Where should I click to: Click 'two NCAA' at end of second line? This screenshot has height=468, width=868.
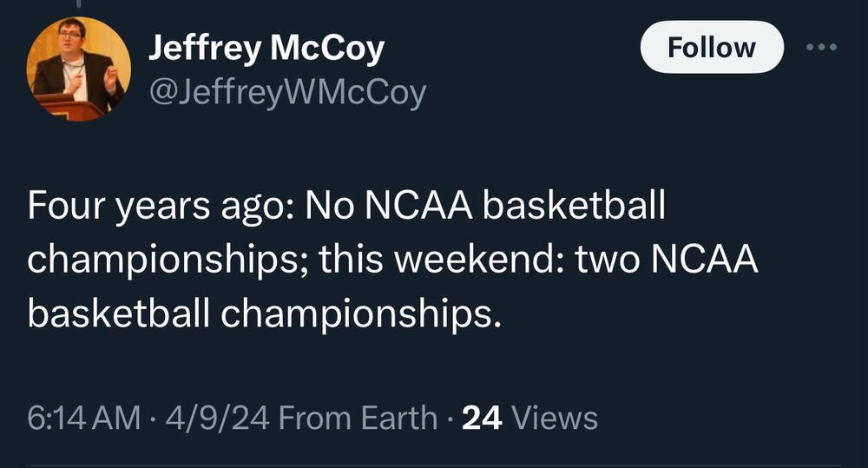coord(666,261)
